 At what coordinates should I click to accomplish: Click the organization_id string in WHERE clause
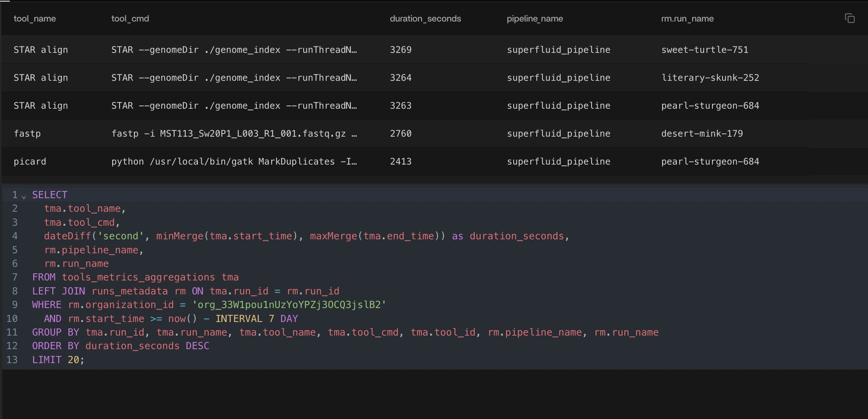click(289, 305)
